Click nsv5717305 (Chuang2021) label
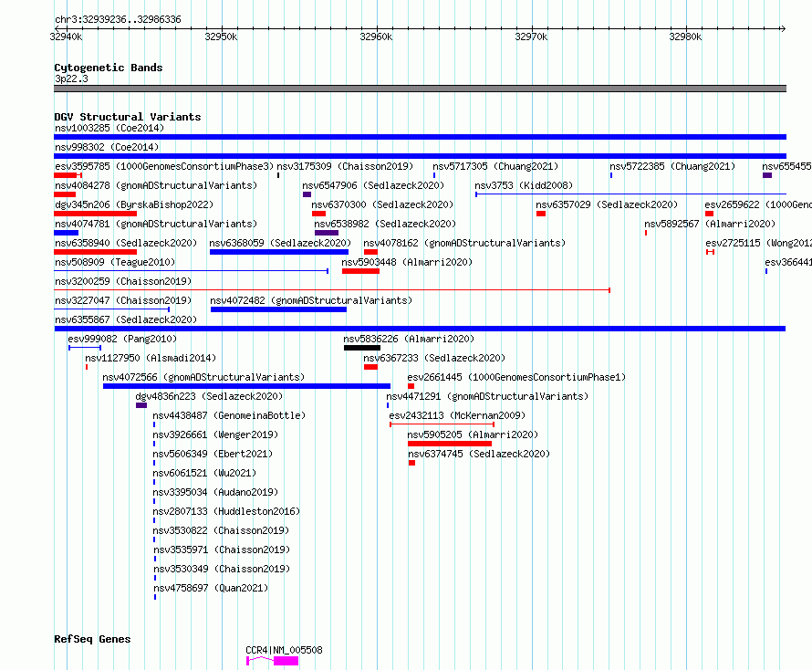 [x=495, y=166]
